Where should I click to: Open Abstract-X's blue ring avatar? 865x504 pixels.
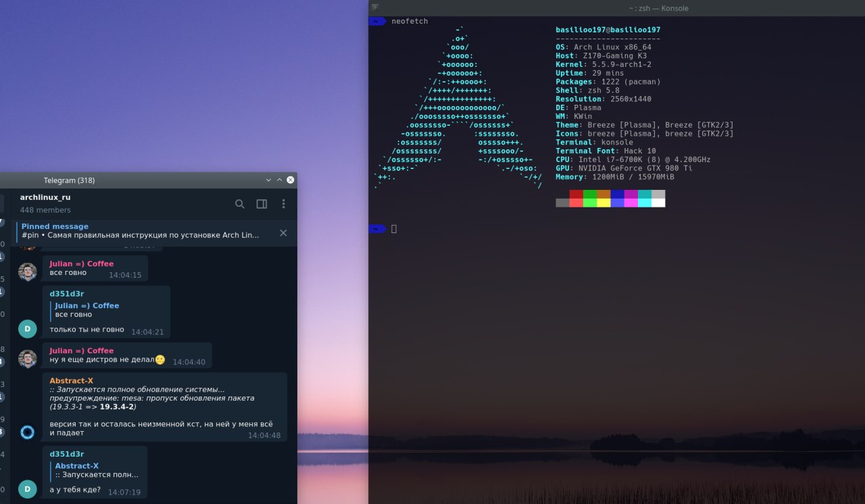(28, 432)
